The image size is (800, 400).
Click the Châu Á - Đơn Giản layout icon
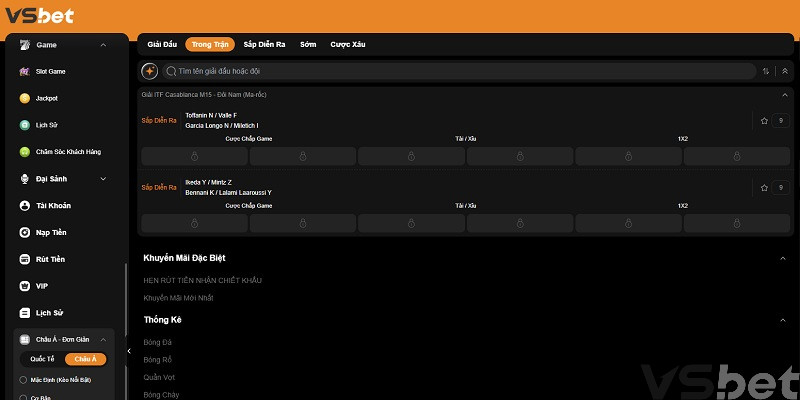[x=24, y=340]
